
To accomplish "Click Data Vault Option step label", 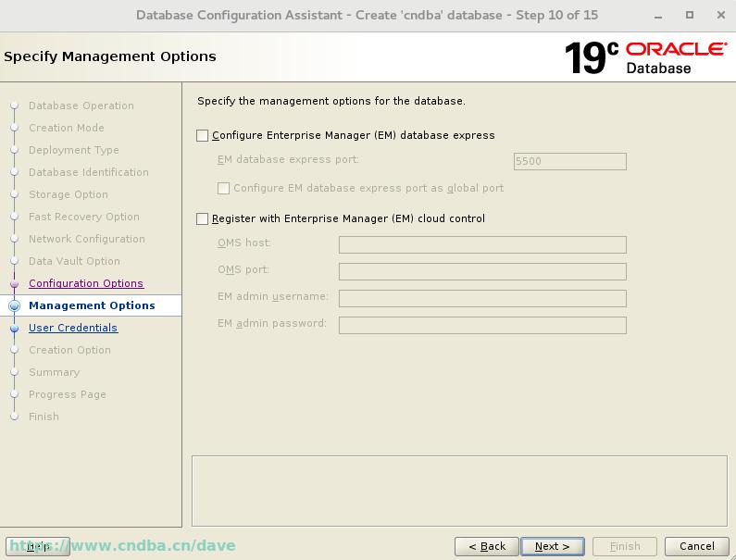I will coord(74,261).
